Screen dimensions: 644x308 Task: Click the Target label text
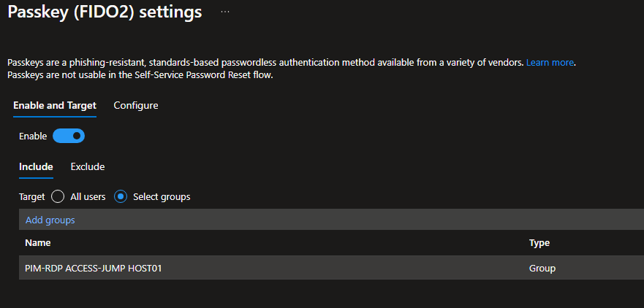pyautogui.click(x=31, y=196)
